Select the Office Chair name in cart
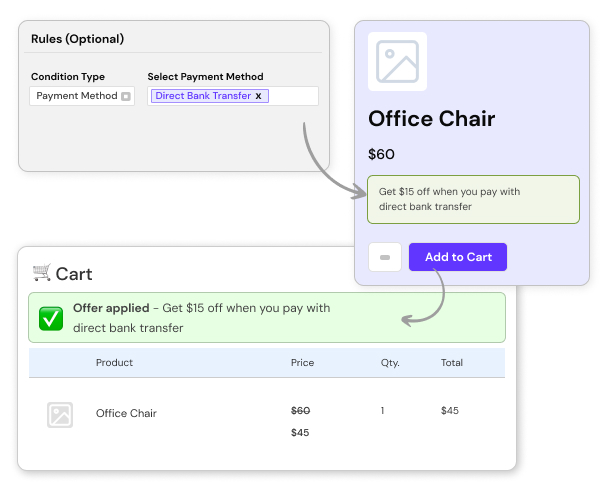This screenshot has height=500, width=610. click(126, 413)
